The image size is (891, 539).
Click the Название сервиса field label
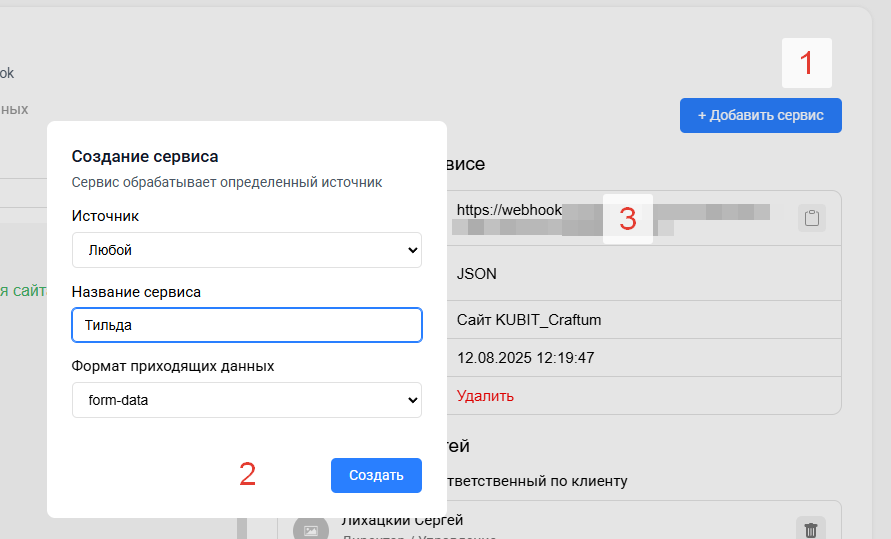pos(136,292)
